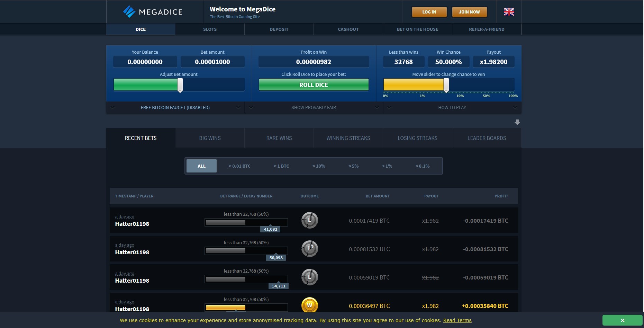Switch to the Rare Wins tab

point(279,138)
